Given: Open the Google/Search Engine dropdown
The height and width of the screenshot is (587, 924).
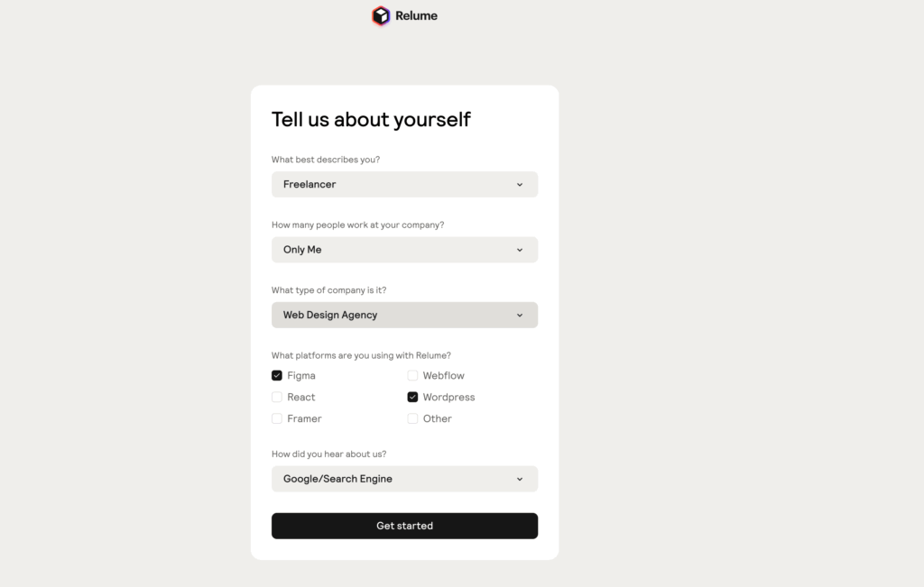Looking at the screenshot, I should pos(404,479).
